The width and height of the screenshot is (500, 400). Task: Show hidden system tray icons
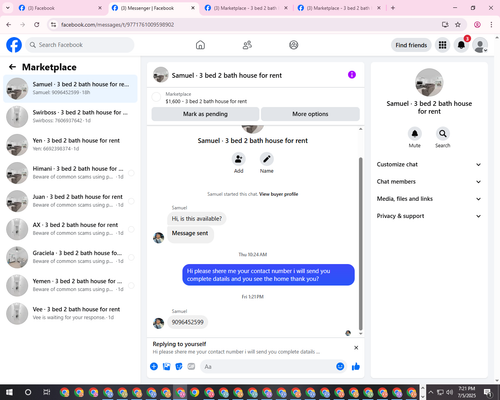[431, 392]
